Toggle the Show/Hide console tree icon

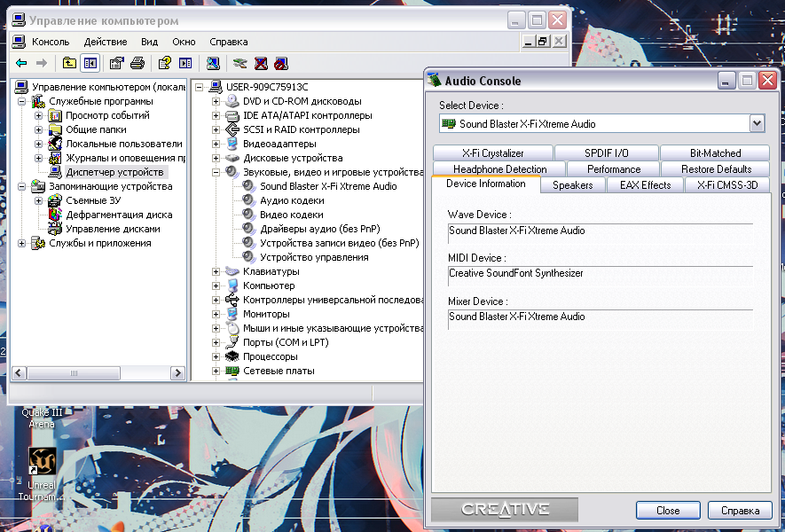click(90, 63)
